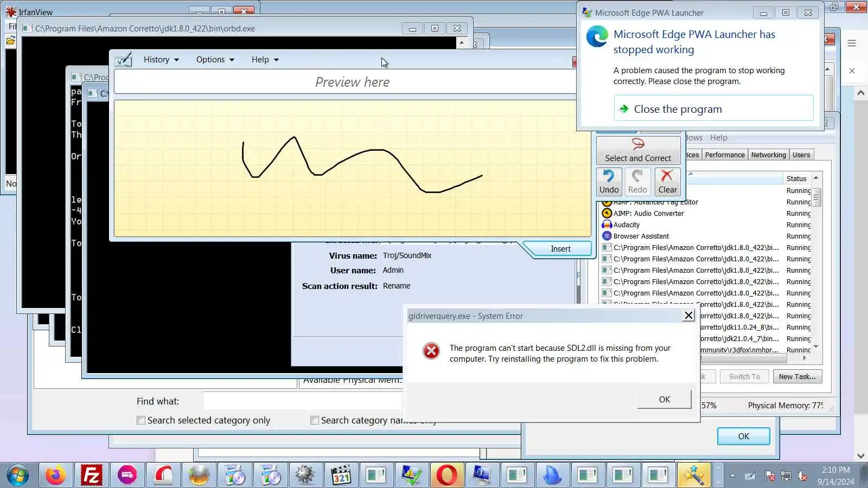Expand the Options dropdown in Math Input Panel
Screen dimensions: 868x488
coord(215,60)
